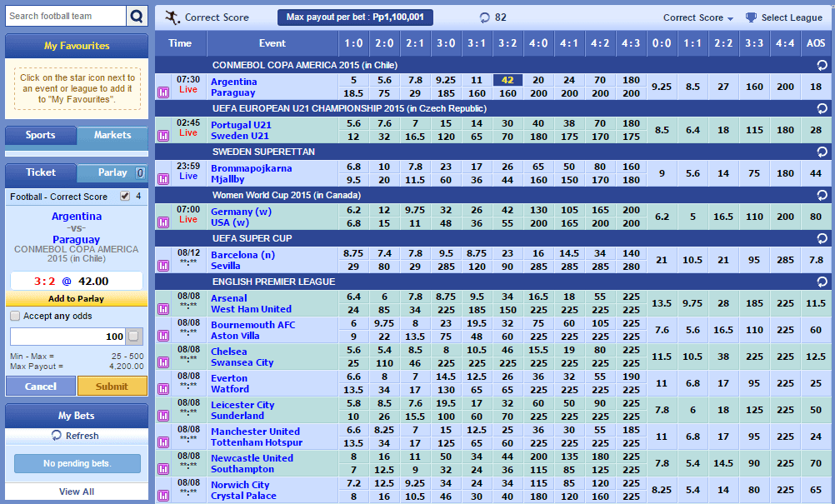
Task: Refresh the CONMEBOL COPA AMERICA league section
Action: (822, 65)
